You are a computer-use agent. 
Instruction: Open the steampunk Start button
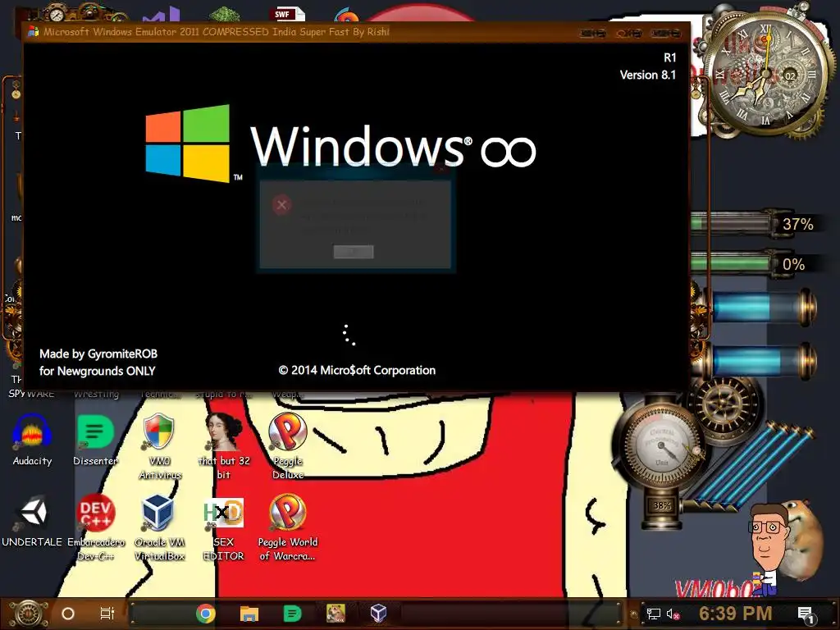pyautogui.click(x=29, y=614)
